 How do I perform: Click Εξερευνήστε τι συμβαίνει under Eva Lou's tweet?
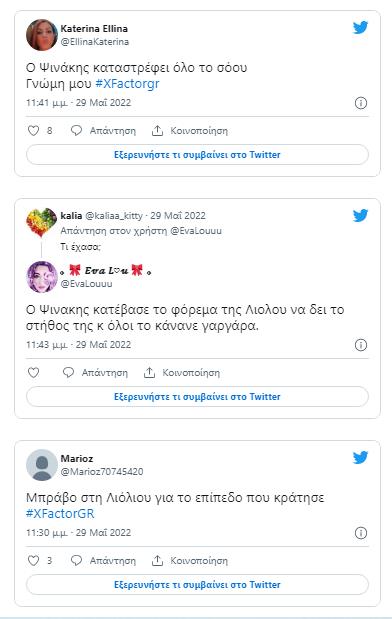pos(197,397)
